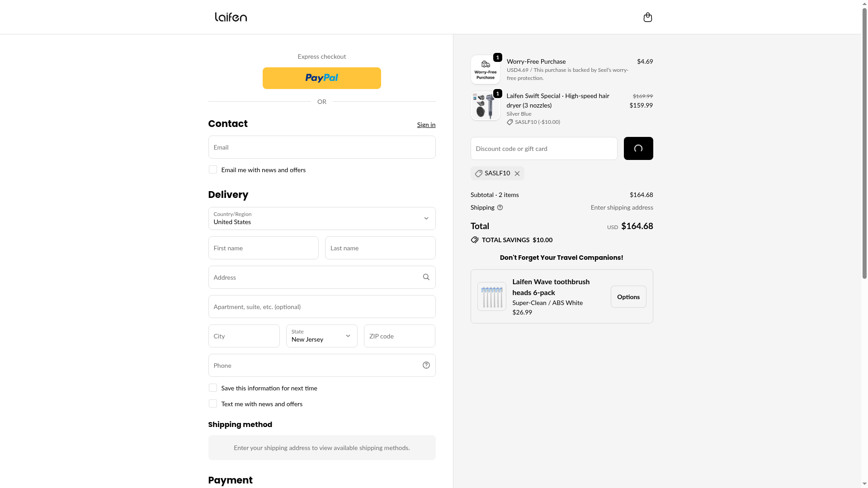The image size is (868, 488).
Task: Click the toothbrush heads product image
Action: tap(491, 296)
